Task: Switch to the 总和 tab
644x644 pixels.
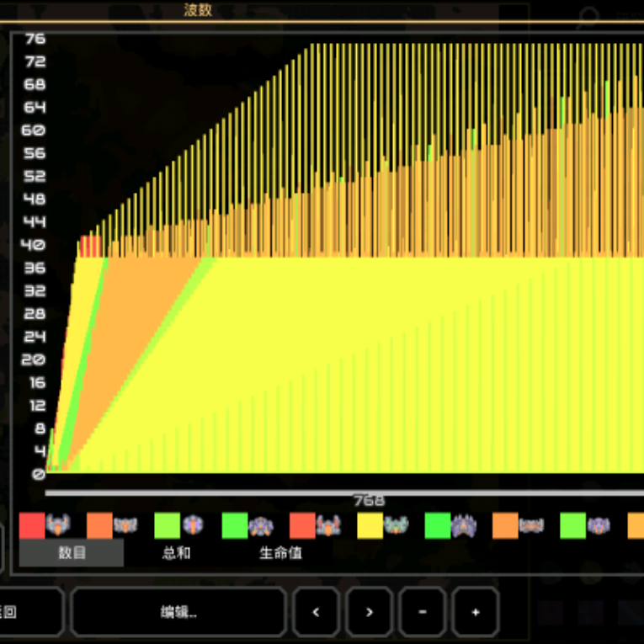Action: 176,553
